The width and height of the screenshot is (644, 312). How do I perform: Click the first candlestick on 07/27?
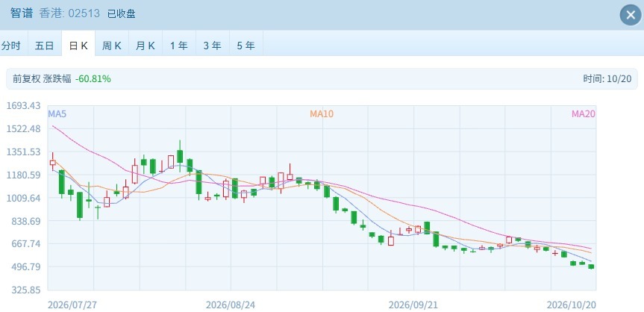[52, 163]
